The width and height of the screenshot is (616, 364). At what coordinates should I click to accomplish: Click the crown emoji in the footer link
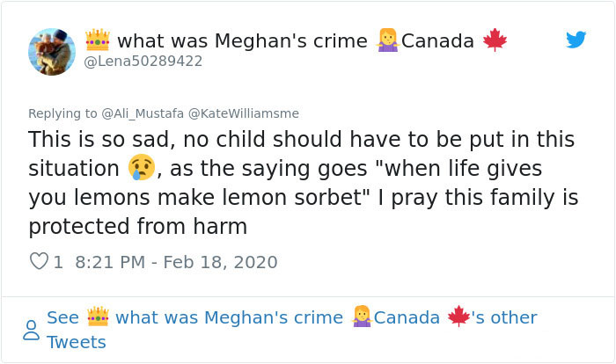tap(97, 317)
